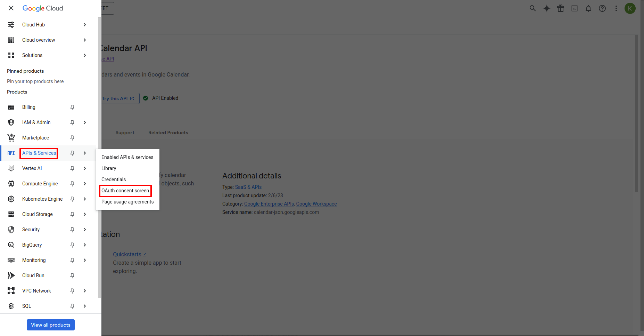Expand Cloud Hub submenu chevron
The height and width of the screenshot is (336, 644).
click(85, 25)
